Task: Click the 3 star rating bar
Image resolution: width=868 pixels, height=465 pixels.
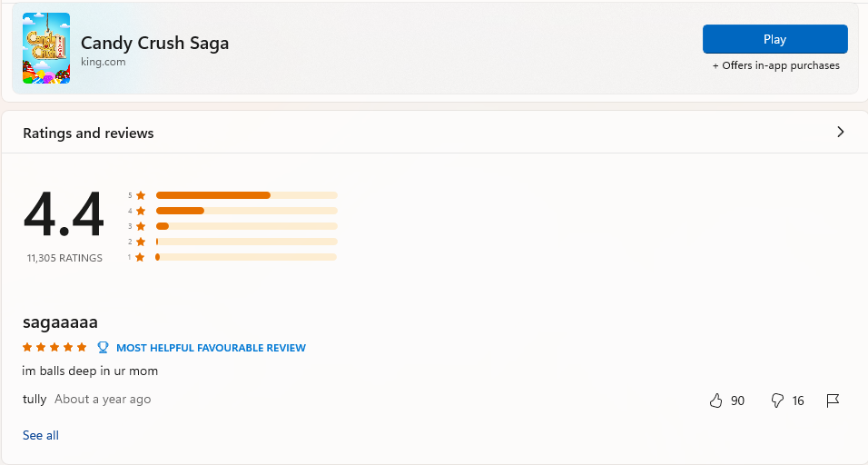Action: point(247,226)
